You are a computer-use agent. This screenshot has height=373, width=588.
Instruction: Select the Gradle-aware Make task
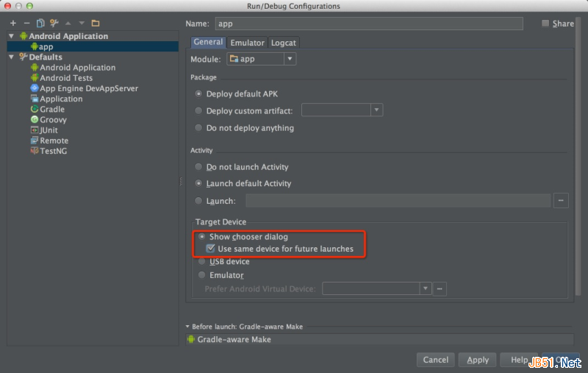[x=379, y=339]
